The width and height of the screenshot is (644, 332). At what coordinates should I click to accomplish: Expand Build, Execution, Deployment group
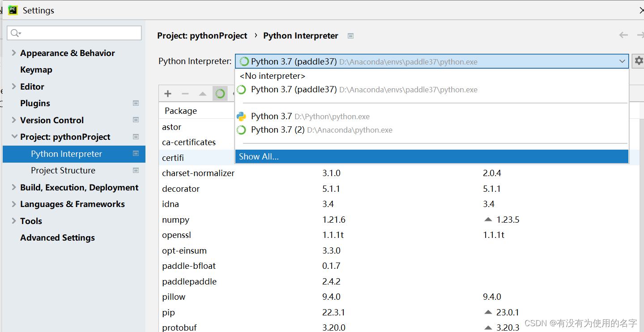click(14, 187)
